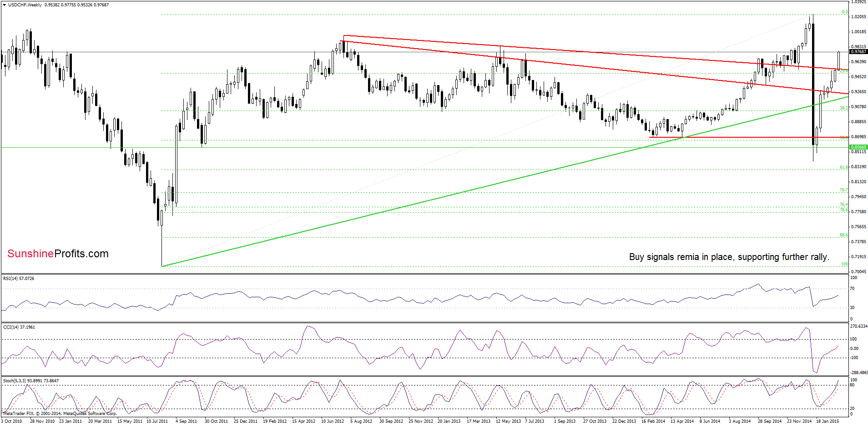Click the 20 Mar 2011 date label
868x425 pixels.
coord(100,421)
